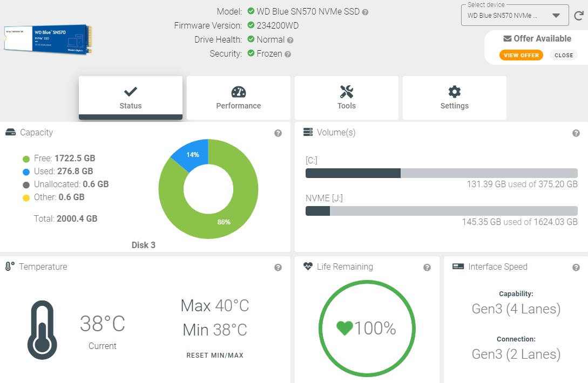Click RESET MIN/MAX temperature link
588x383 pixels.
pos(215,355)
